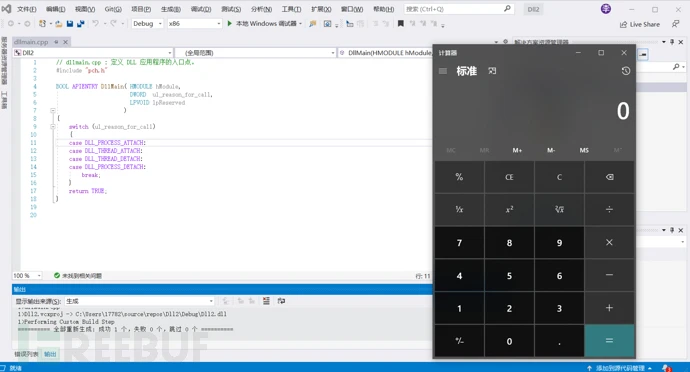Screen dimensions: 690x372
Task: Open the output source 生成 dropdown
Action: click(139, 301)
